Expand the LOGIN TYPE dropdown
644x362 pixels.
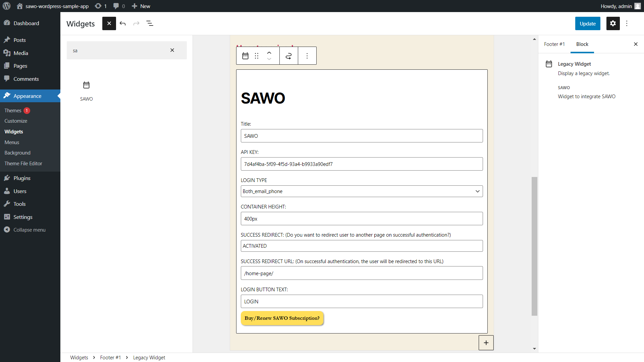click(362, 191)
